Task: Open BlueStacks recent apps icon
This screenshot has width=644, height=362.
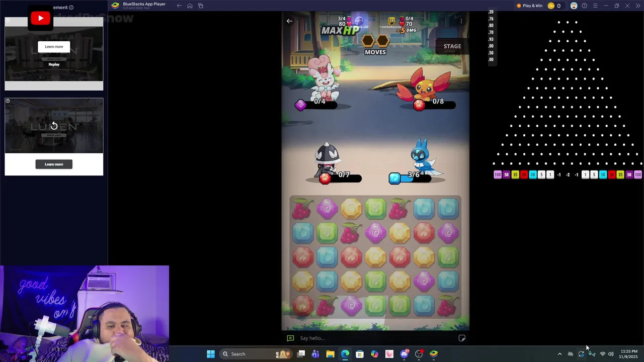Action: 200,6
